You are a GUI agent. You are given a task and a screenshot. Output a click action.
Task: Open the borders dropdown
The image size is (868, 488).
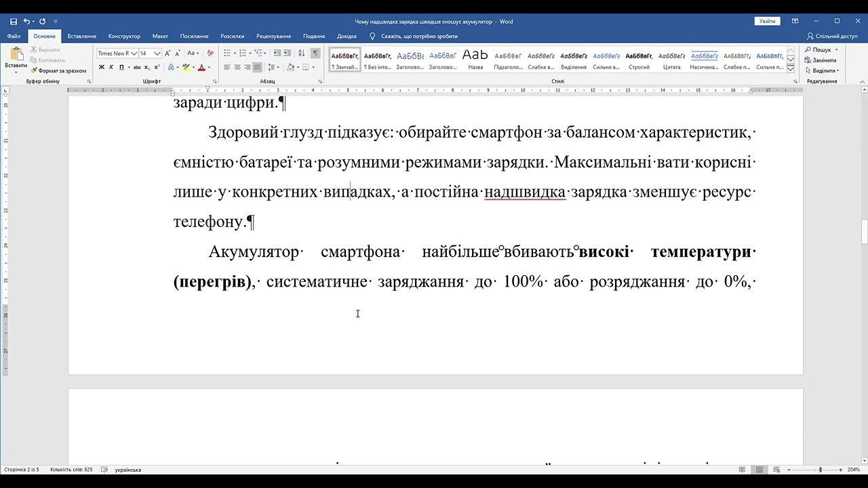(x=313, y=67)
